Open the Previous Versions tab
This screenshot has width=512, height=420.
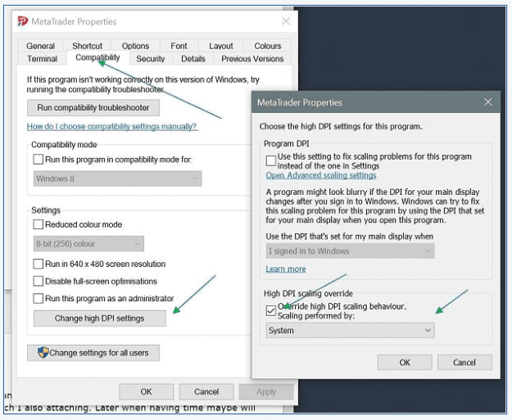pyautogui.click(x=252, y=59)
